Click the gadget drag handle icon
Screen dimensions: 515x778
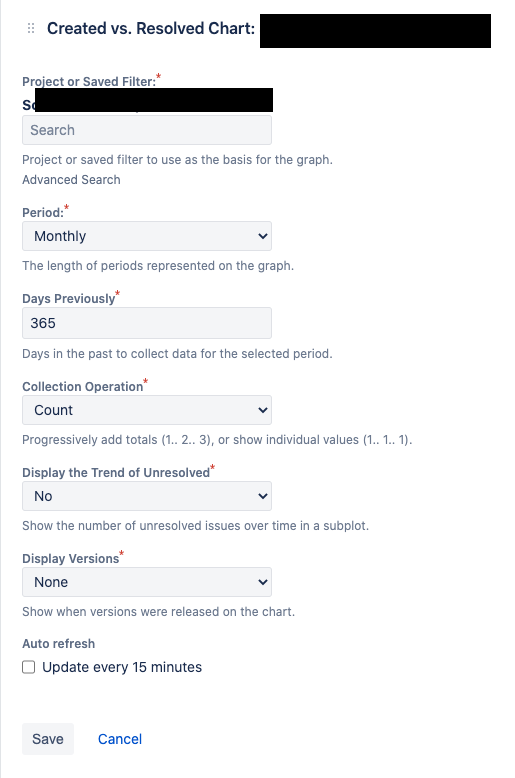[x=31, y=28]
